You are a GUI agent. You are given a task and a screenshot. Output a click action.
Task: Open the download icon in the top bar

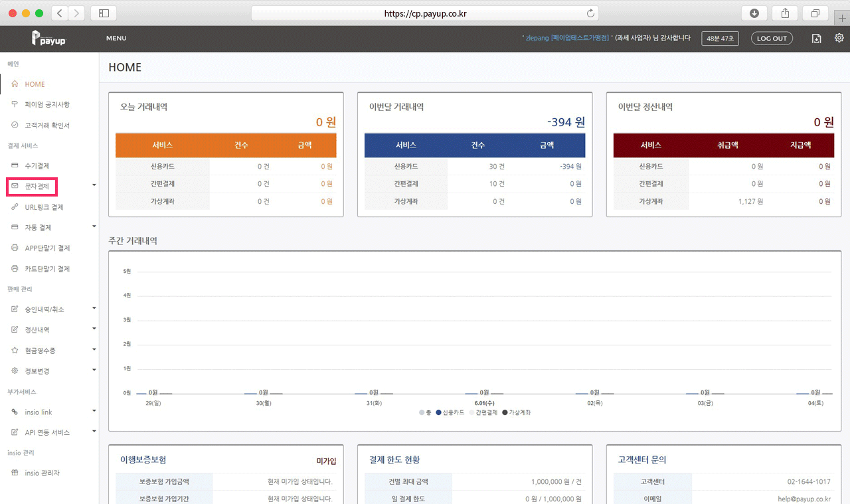point(817,39)
